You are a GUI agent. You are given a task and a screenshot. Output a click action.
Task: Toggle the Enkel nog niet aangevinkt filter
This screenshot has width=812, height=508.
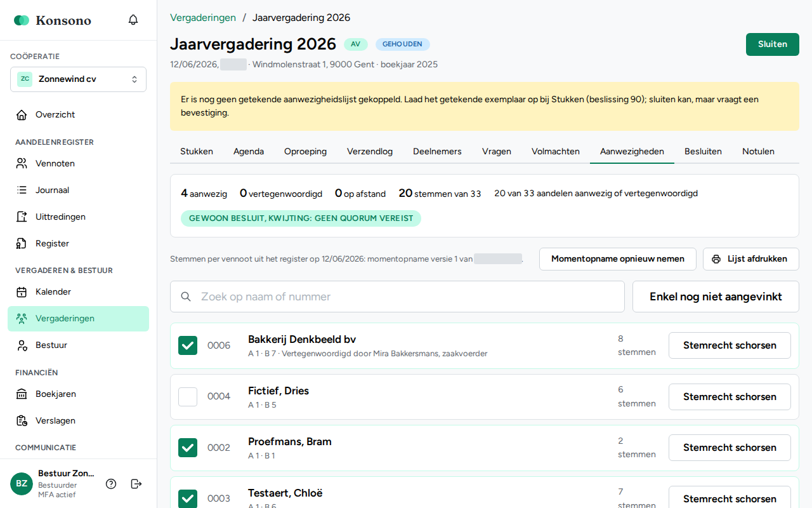point(716,297)
